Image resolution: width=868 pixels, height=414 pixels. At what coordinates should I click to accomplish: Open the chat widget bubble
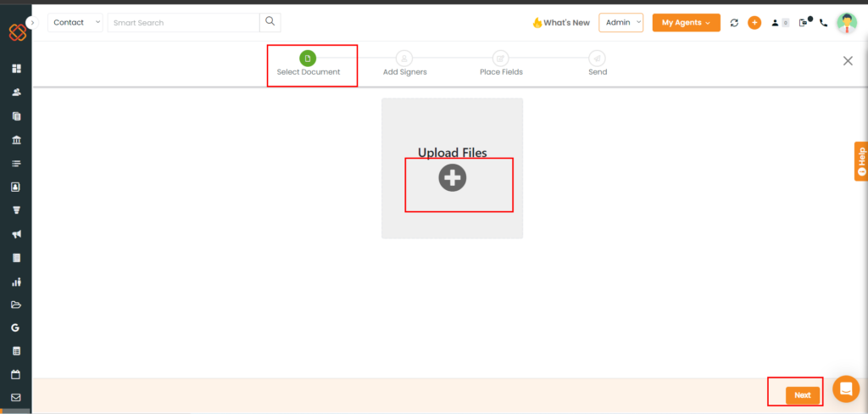846,389
